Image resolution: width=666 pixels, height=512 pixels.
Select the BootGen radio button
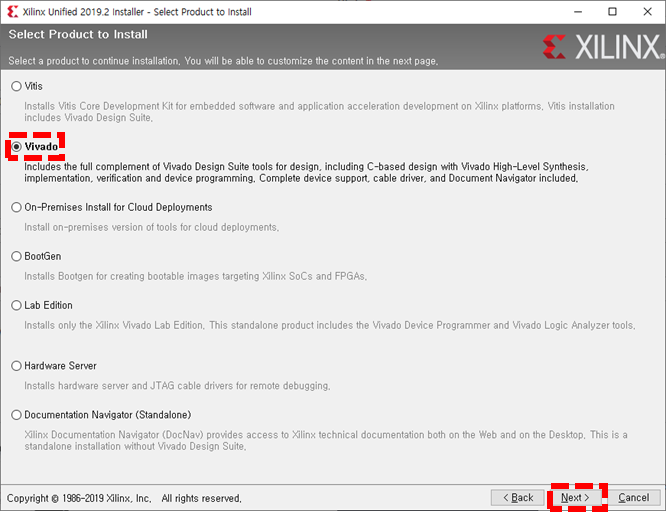(x=16, y=256)
